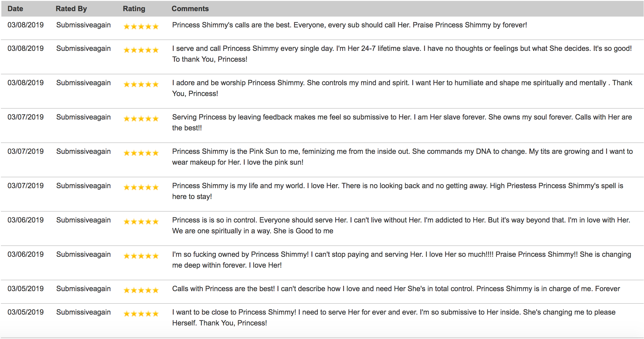This screenshot has height=339, width=644.
Task: Click date 03/07/2019 beside 'my life and my world'
Action: pyautogui.click(x=26, y=186)
